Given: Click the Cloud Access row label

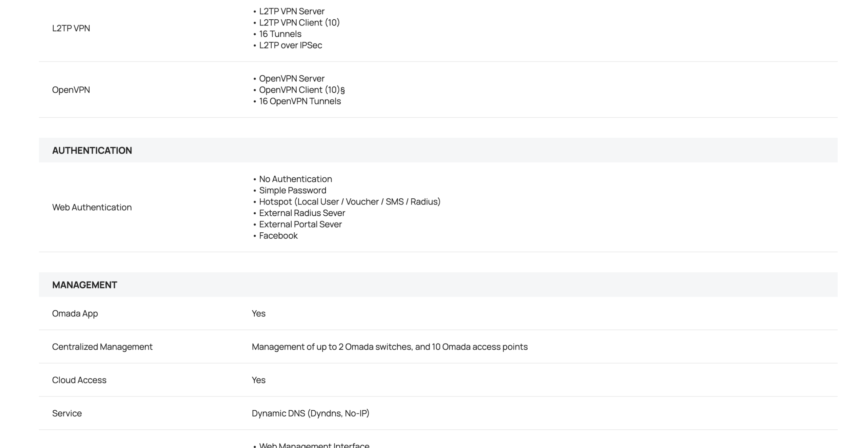Looking at the screenshot, I should point(79,380).
